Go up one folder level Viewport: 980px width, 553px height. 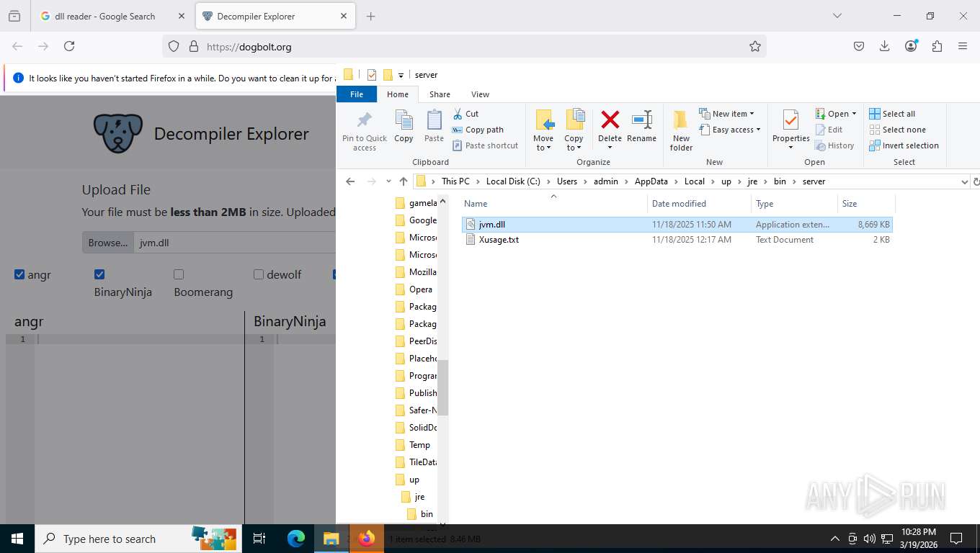tap(403, 181)
